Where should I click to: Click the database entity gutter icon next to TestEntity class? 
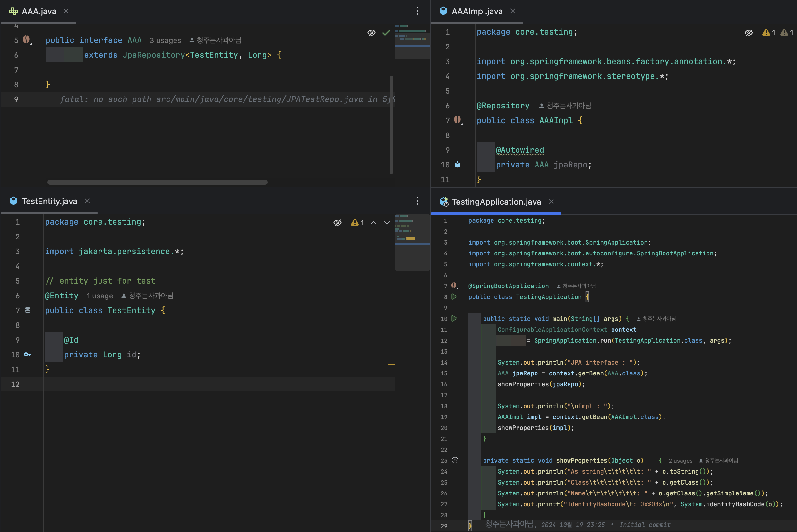(x=28, y=310)
